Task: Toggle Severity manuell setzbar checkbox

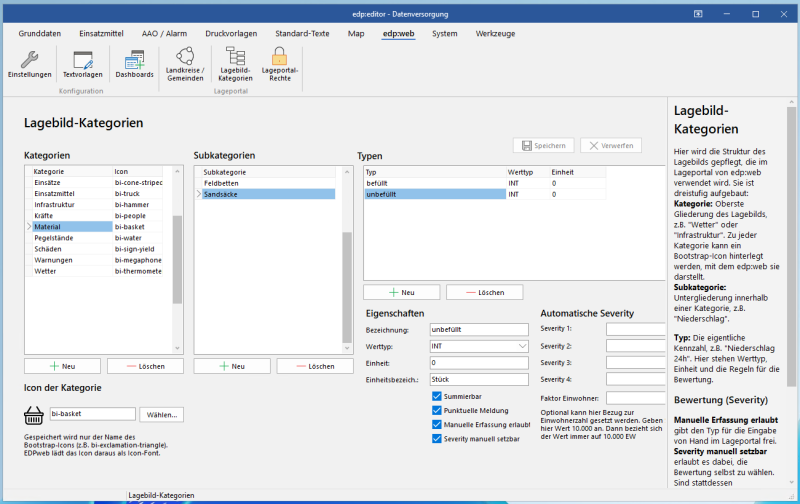Action: point(437,439)
